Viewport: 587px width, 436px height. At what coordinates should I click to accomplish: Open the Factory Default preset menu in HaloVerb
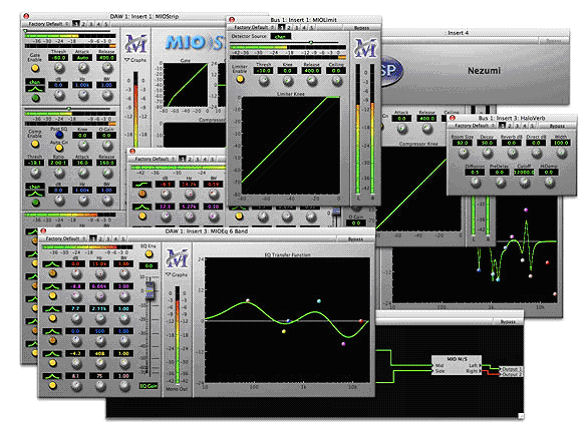point(474,126)
